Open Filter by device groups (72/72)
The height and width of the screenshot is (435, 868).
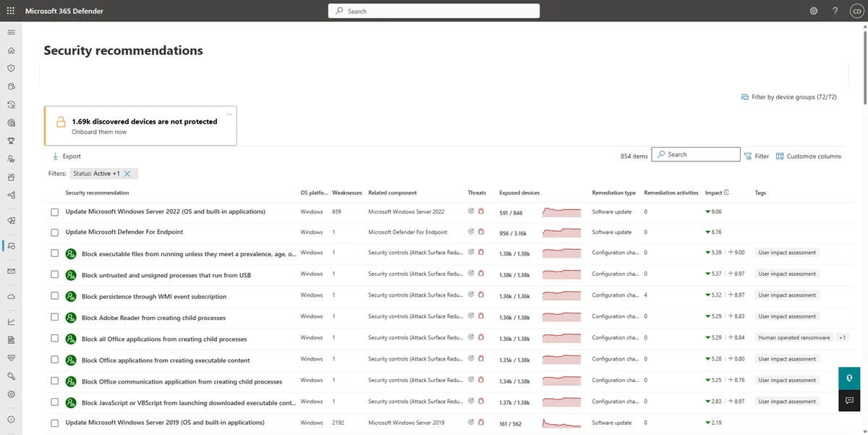pyautogui.click(x=789, y=96)
